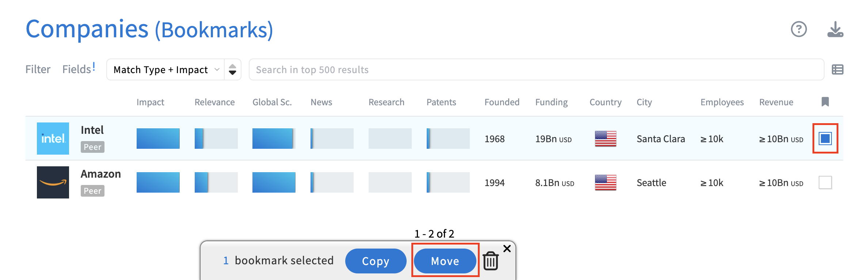Sort by the Impact column header

click(x=150, y=102)
